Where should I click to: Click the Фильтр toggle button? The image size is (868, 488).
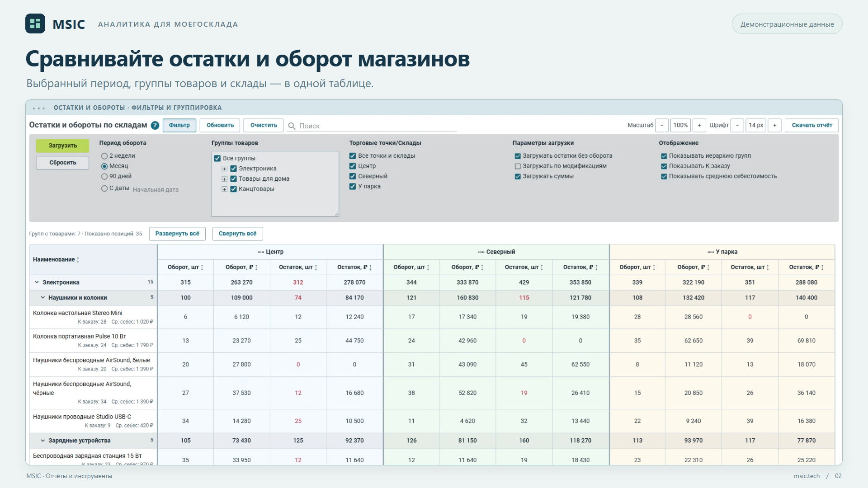(179, 125)
